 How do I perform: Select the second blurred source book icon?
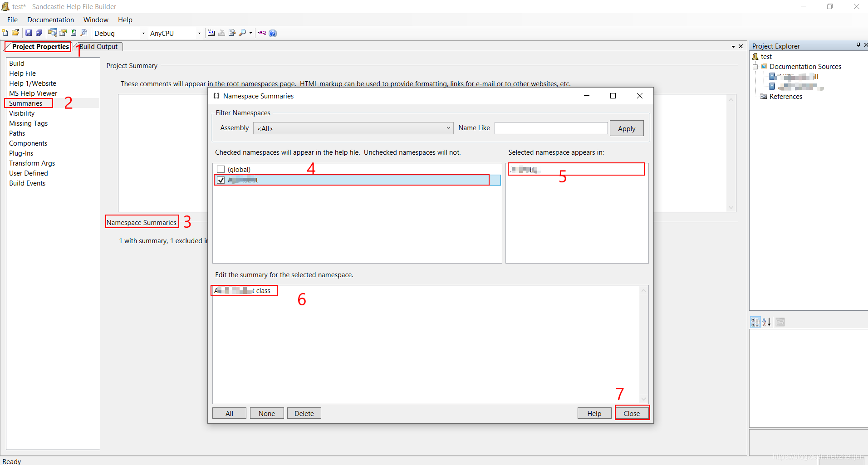(x=772, y=86)
